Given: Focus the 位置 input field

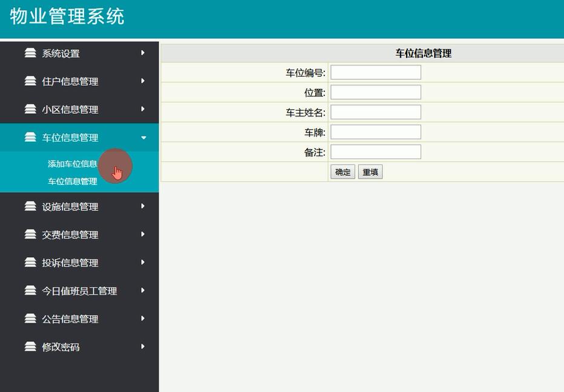Looking at the screenshot, I should (376, 92).
